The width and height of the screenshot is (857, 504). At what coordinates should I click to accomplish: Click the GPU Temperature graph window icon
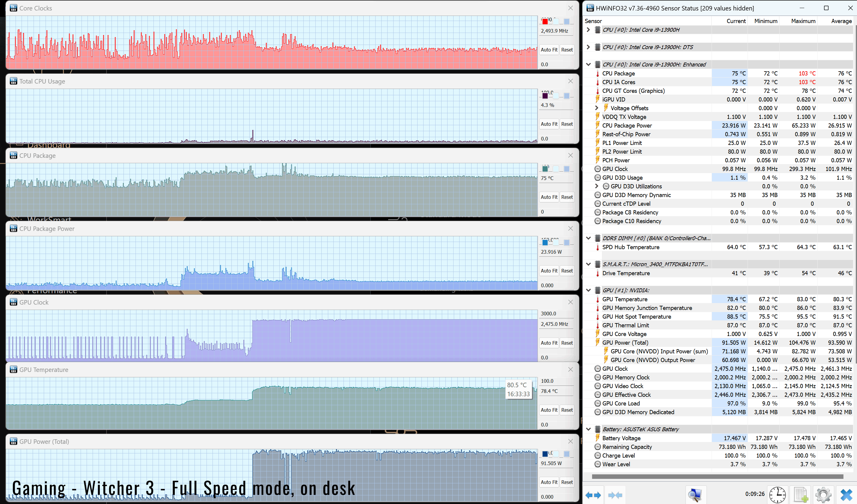[x=13, y=370]
